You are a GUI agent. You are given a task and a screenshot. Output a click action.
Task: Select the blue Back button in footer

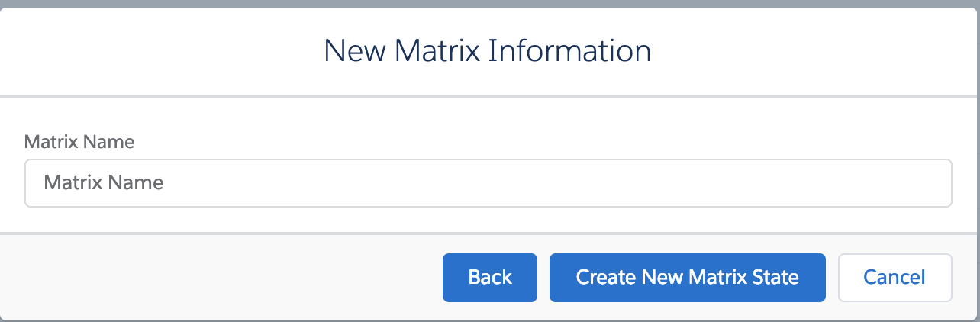tap(490, 277)
